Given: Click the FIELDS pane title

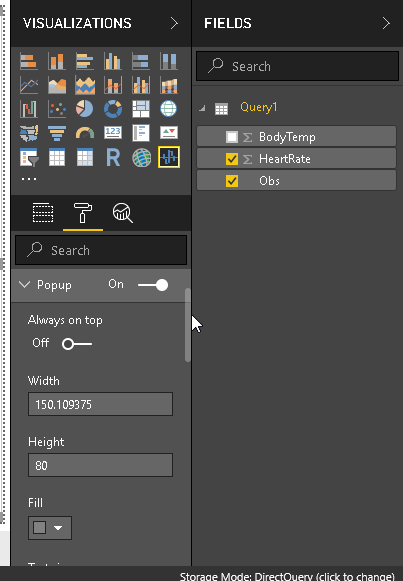Looking at the screenshot, I should (228, 23).
